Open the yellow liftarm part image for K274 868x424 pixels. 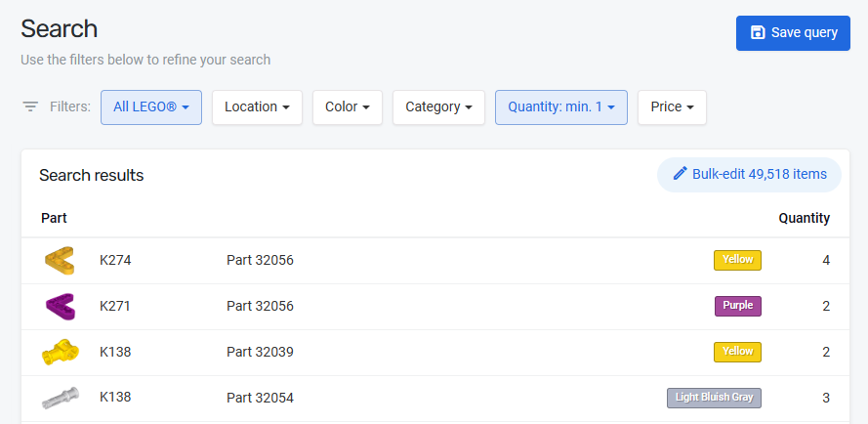[x=59, y=261]
